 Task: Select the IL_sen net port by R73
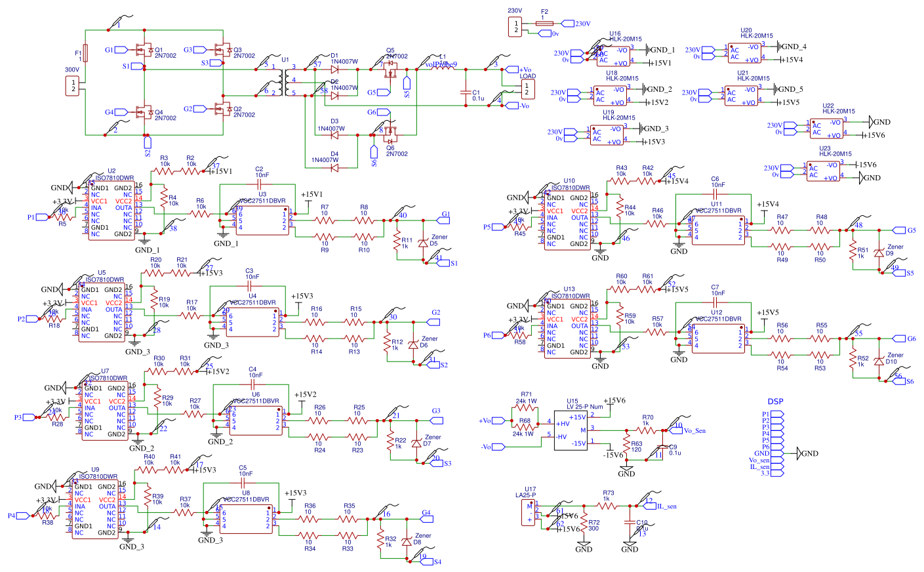pos(650,506)
